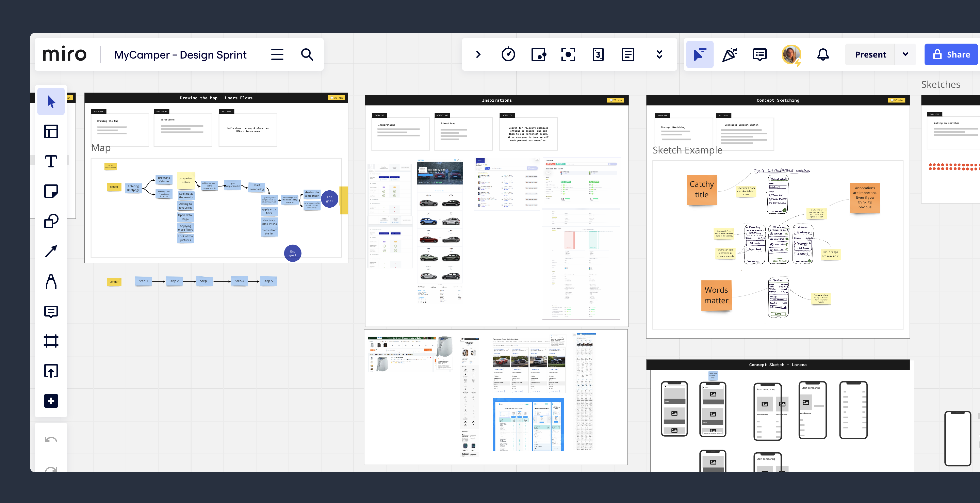Select the Step 3 box
Screen dimensions: 980x503
pos(205,281)
